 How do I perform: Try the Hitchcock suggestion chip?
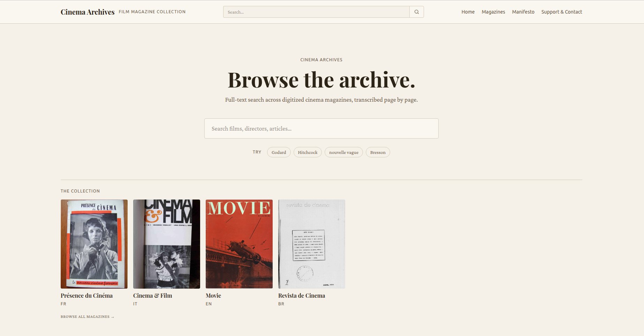(x=308, y=152)
